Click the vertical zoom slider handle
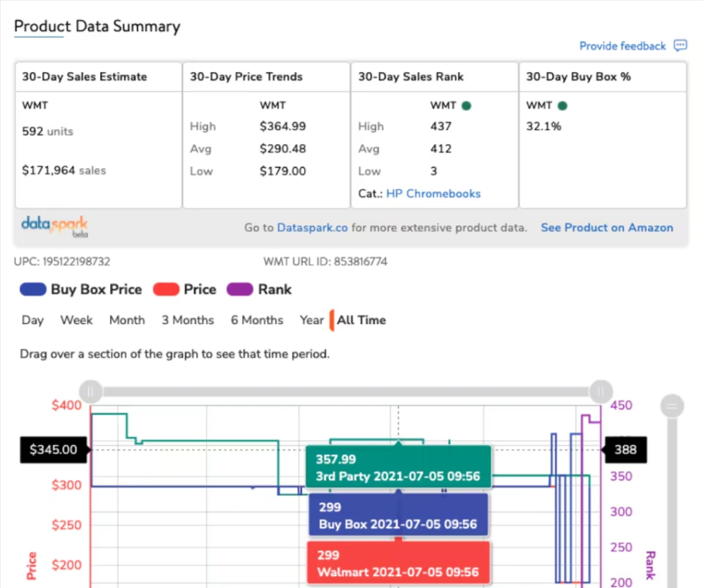This screenshot has height=588, width=703. (x=672, y=406)
